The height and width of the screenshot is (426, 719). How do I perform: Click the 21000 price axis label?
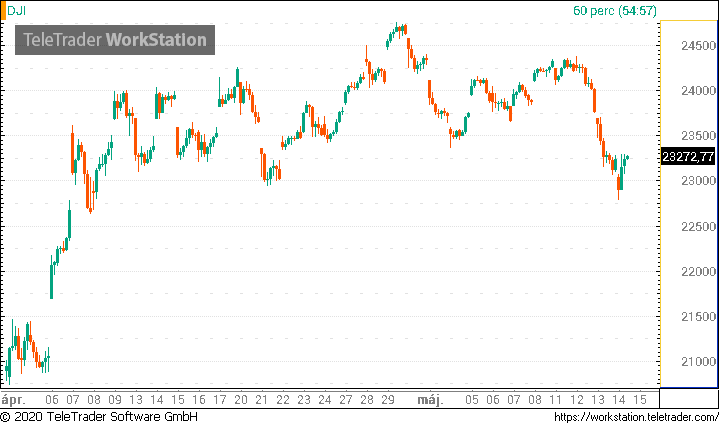[698, 362]
